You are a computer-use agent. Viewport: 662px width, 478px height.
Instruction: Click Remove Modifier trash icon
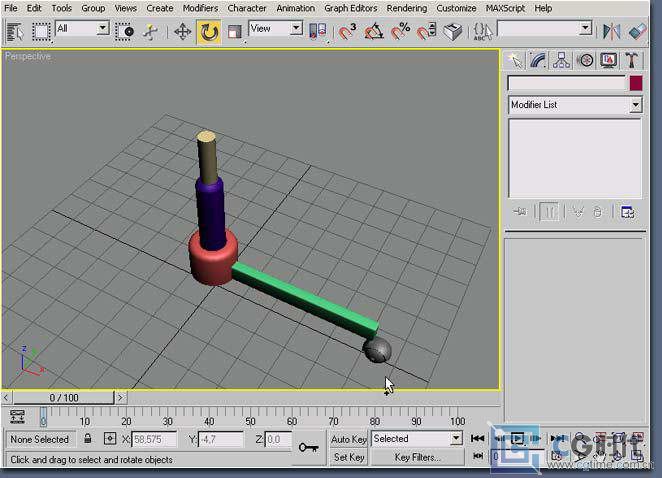click(x=597, y=212)
